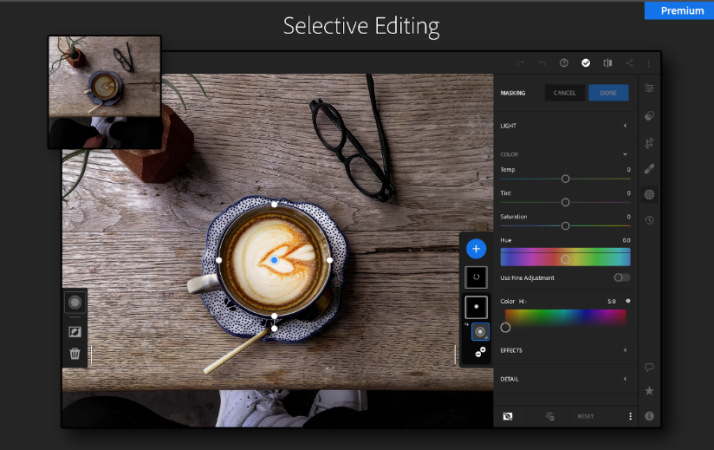Delete the mask with the trash icon
Image resolution: width=714 pixels, height=450 pixels.
pyautogui.click(x=74, y=353)
